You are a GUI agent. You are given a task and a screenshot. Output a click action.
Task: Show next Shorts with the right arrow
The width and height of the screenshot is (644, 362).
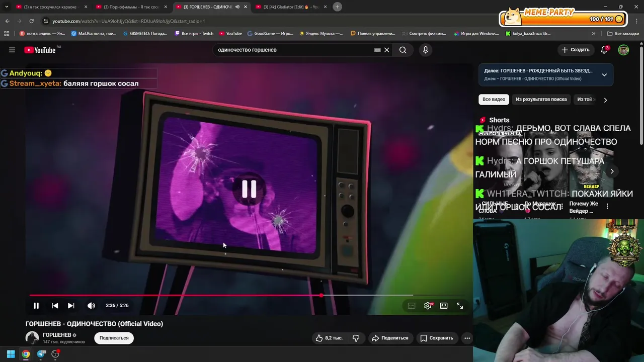point(612,171)
